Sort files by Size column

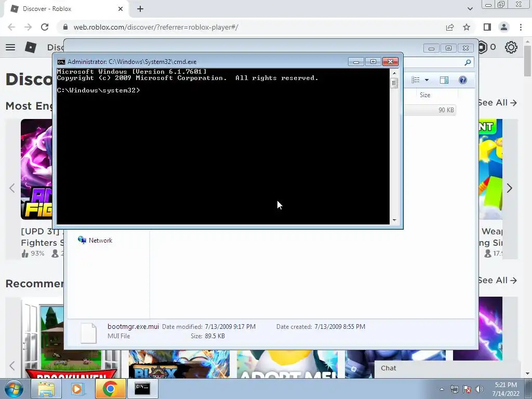pyautogui.click(x=425, y=95)
